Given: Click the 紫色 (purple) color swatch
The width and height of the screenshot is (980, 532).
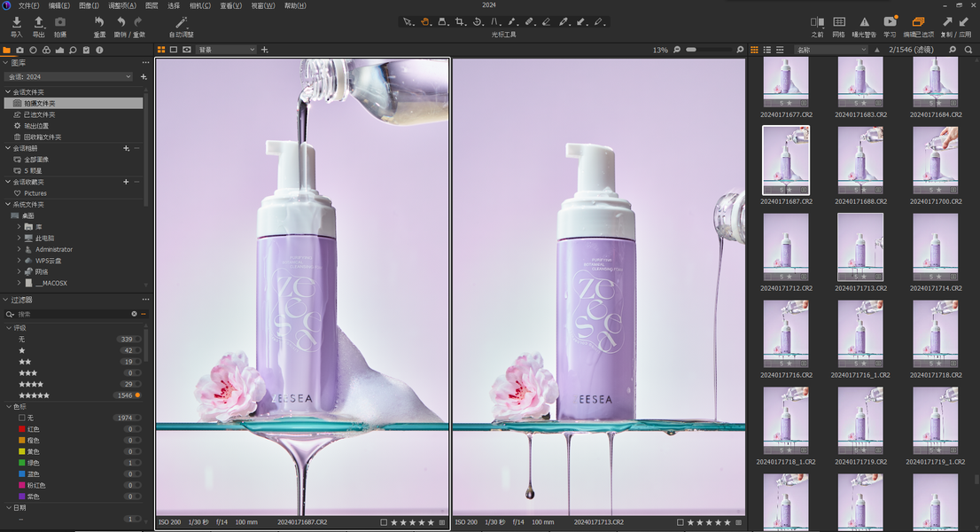Looking at the screenshot, I should (x=22, y=497).
